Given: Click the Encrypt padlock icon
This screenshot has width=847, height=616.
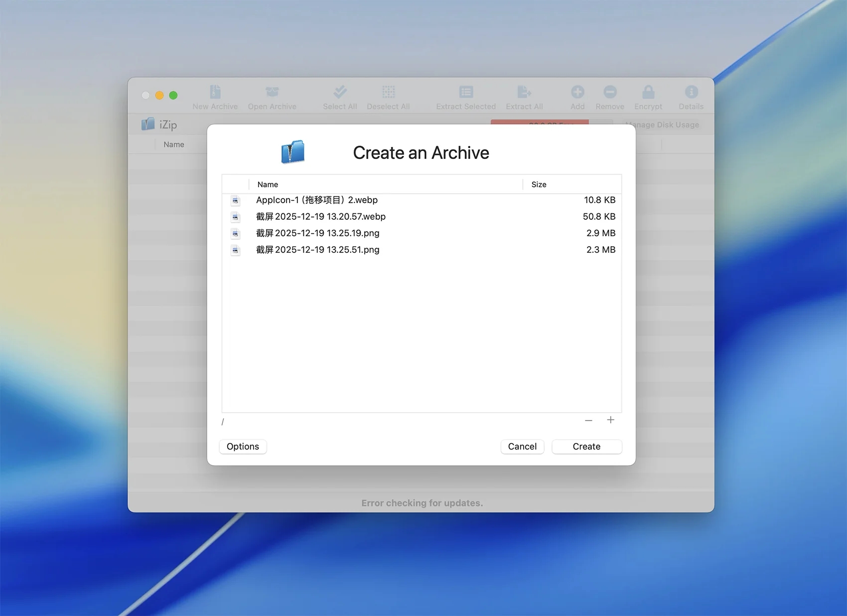Looking at the screenshot, I should pos(648,92).
